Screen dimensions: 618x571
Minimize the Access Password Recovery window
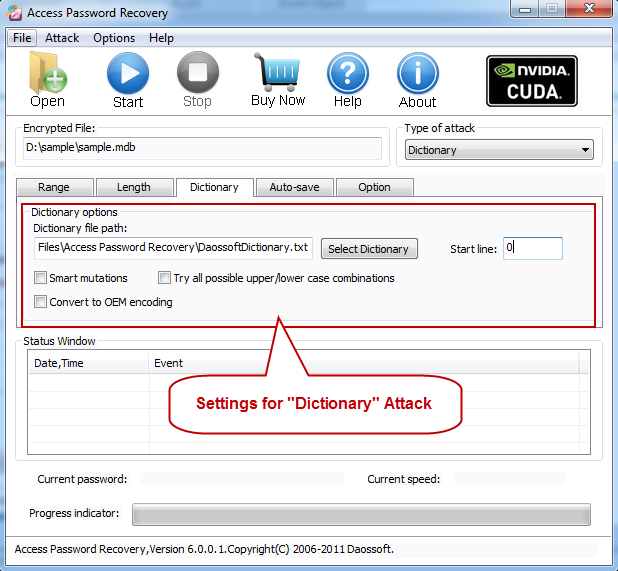click(x=525, y=9)
